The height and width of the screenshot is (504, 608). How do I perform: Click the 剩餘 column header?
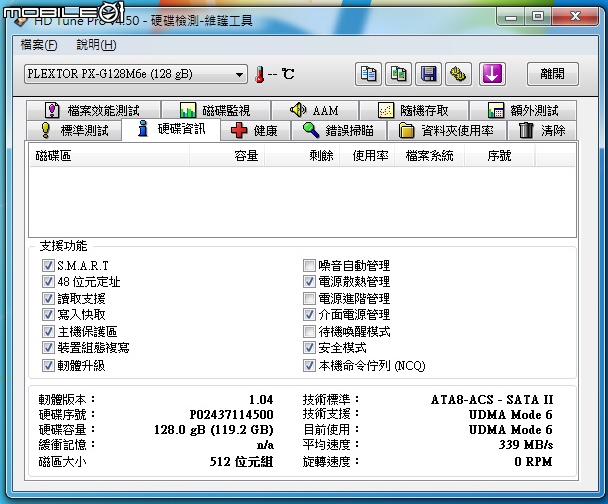302,156
